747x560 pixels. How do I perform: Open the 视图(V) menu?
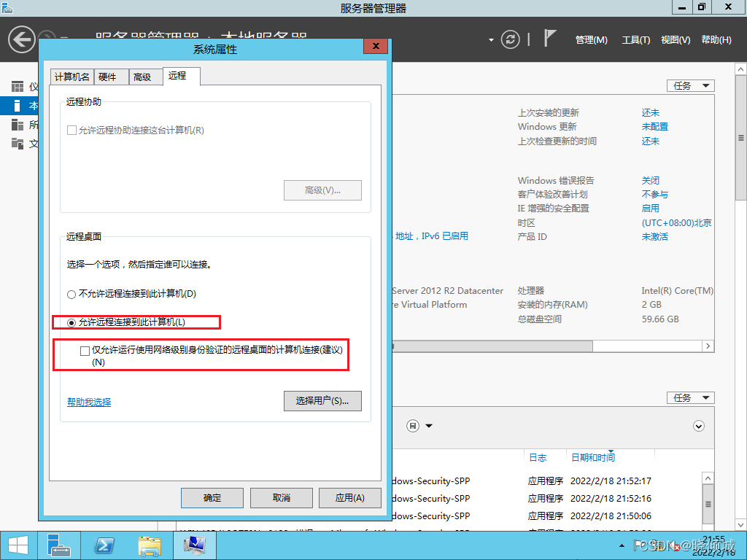click(x=676, y=40)
